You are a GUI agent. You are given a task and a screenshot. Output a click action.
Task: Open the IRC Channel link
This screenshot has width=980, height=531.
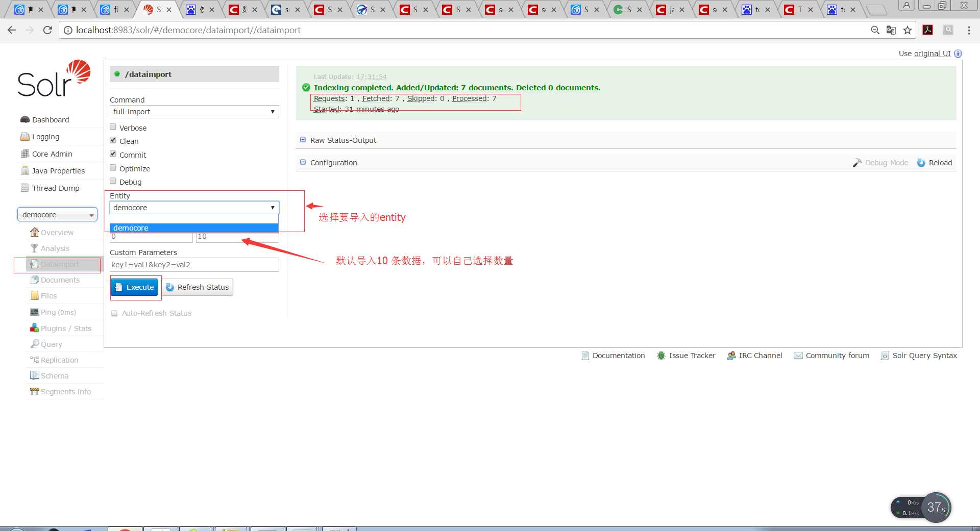[x=754, y=356]
